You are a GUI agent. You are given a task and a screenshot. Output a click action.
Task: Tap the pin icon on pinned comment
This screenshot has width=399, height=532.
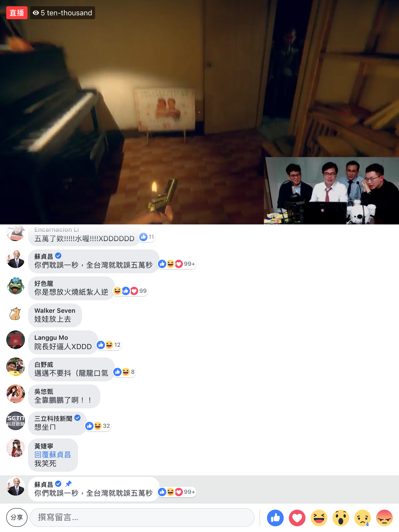pyautogui.click(x=69, y=484)
